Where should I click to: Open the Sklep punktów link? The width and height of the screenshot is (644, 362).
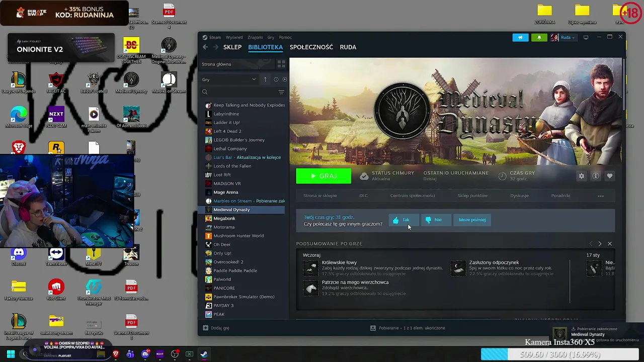click(472, 196)
